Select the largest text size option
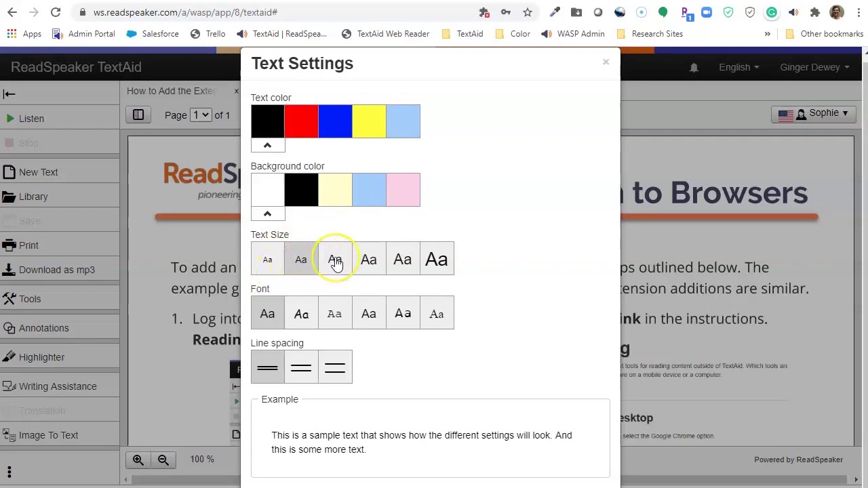 pos(437,259)
